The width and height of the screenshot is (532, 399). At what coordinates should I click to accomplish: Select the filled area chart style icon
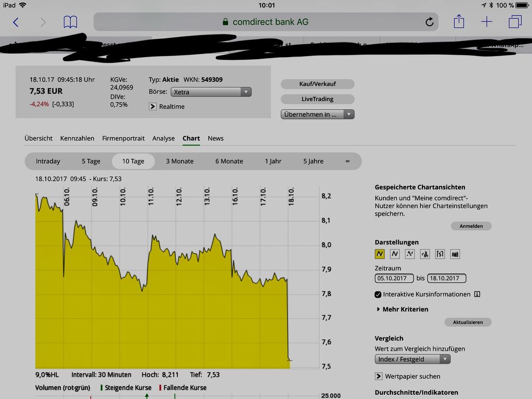[x=380, y=254]
